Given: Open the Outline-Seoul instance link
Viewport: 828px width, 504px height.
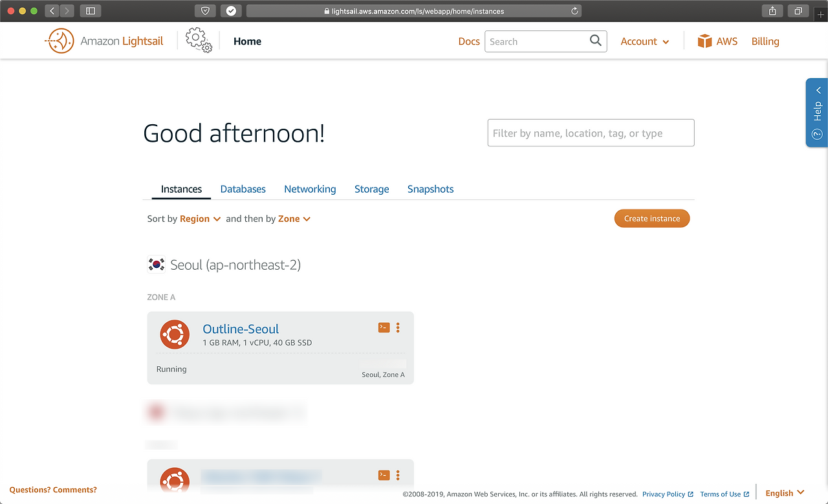Looking at the screenshot, I should [241, 329].
